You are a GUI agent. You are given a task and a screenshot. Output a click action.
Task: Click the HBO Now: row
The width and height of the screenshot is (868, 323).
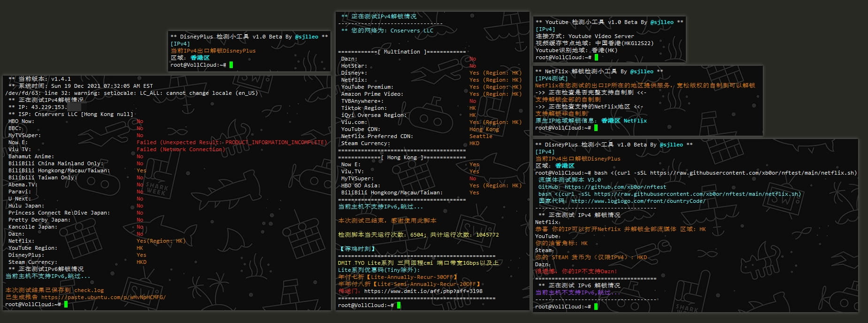(x=76, y=121)
